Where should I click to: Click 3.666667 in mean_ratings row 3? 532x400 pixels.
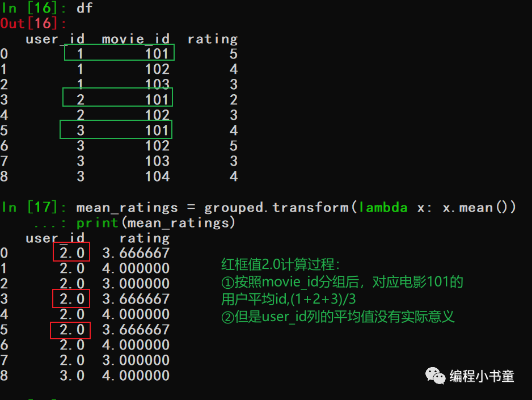tap(136, 299)
